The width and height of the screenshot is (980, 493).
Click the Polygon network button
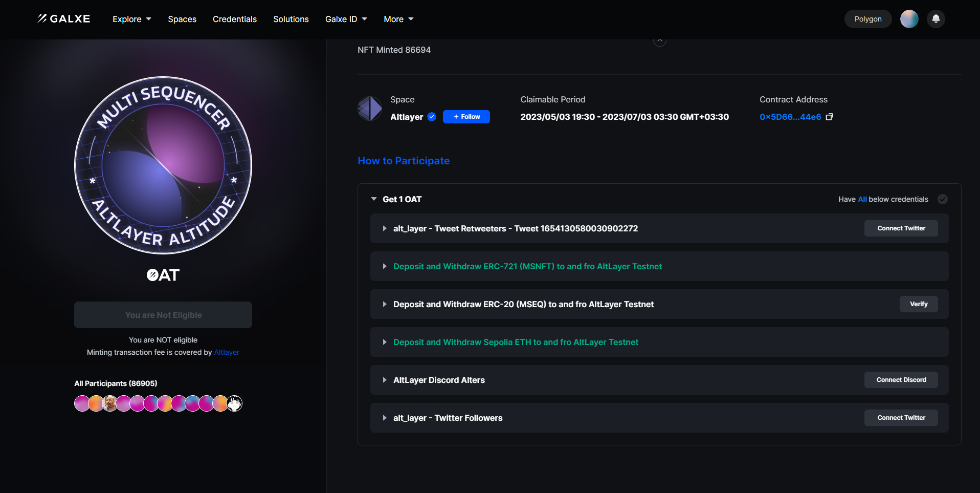pos(868,19)
